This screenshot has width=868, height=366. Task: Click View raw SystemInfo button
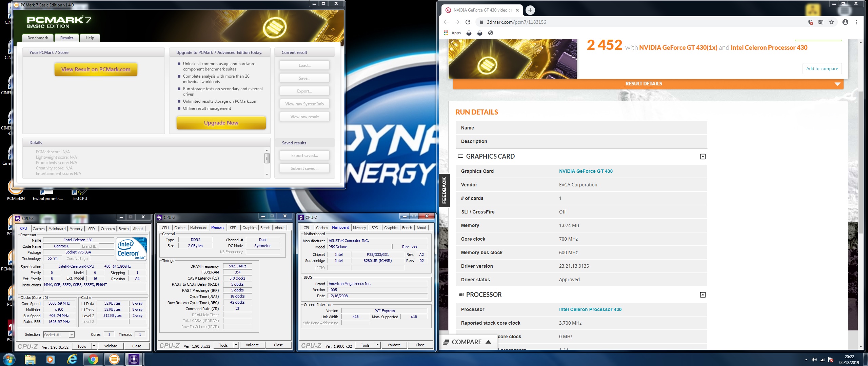pyautogui.click(x=304, y=104)
